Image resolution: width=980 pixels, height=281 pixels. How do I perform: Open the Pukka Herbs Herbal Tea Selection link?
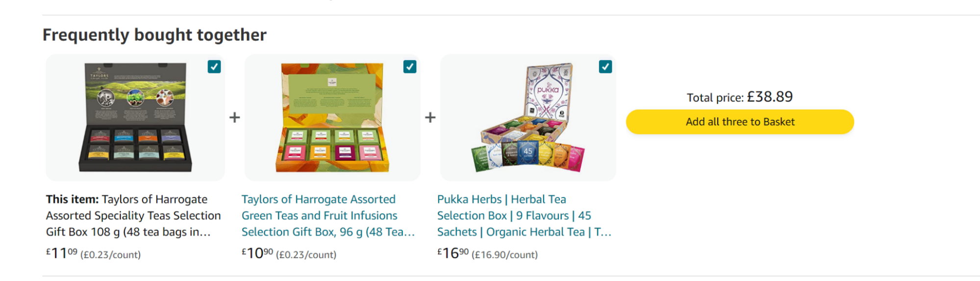click(524, 215)
